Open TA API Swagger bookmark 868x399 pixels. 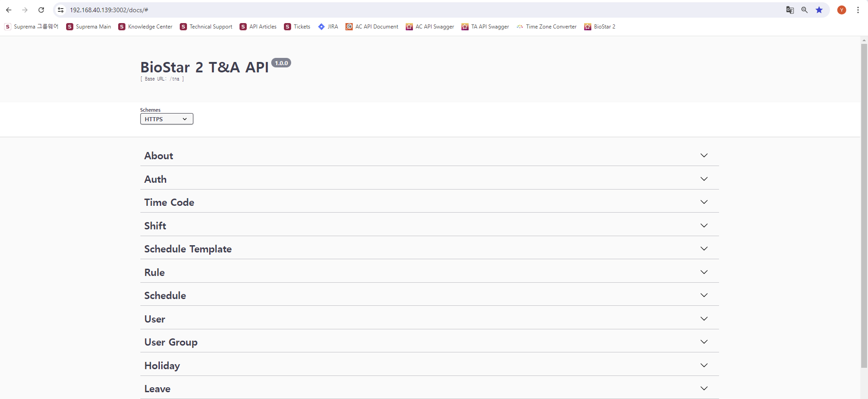pos(485,27)
